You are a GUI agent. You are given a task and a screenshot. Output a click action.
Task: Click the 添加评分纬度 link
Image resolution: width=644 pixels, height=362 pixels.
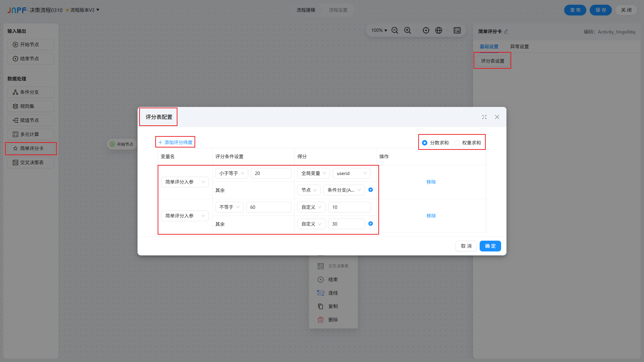click(x=175, y=142)
